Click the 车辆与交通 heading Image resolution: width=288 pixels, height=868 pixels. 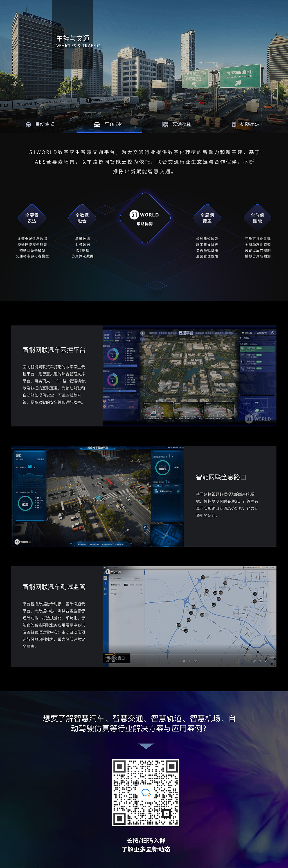pos(73,38)
